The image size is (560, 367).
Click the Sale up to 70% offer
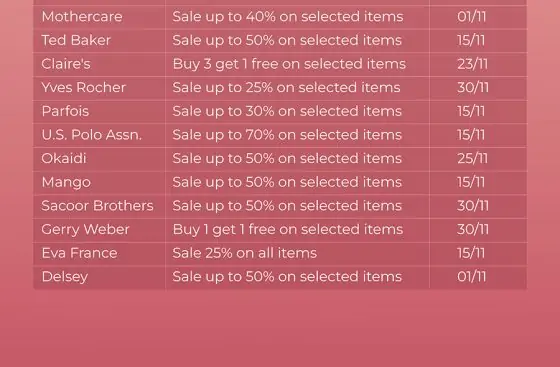(x=287, y=135)
